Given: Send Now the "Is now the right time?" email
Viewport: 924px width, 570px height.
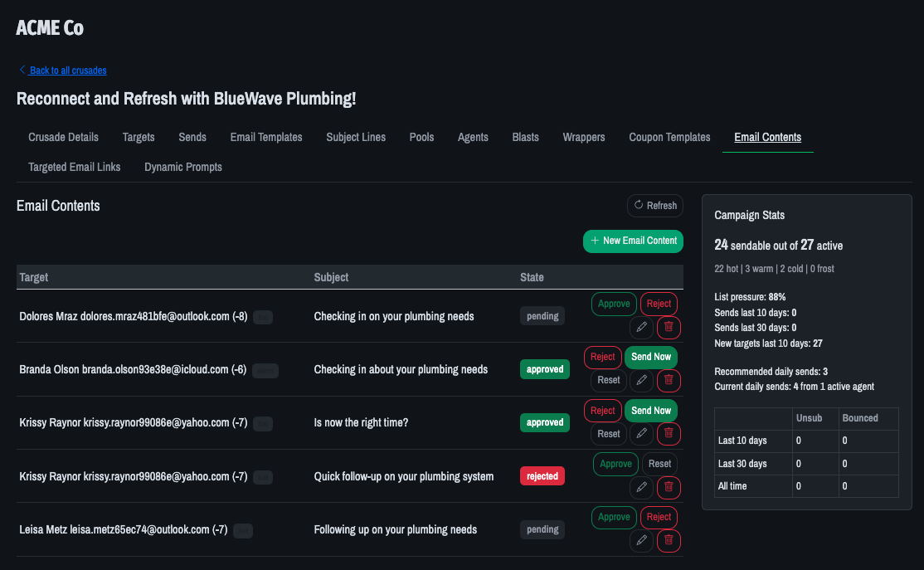Looking at the screenshot, I should [x=650, y=410].
